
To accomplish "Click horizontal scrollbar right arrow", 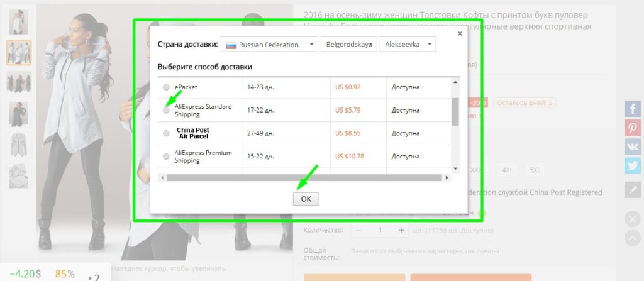I will 447,177.
